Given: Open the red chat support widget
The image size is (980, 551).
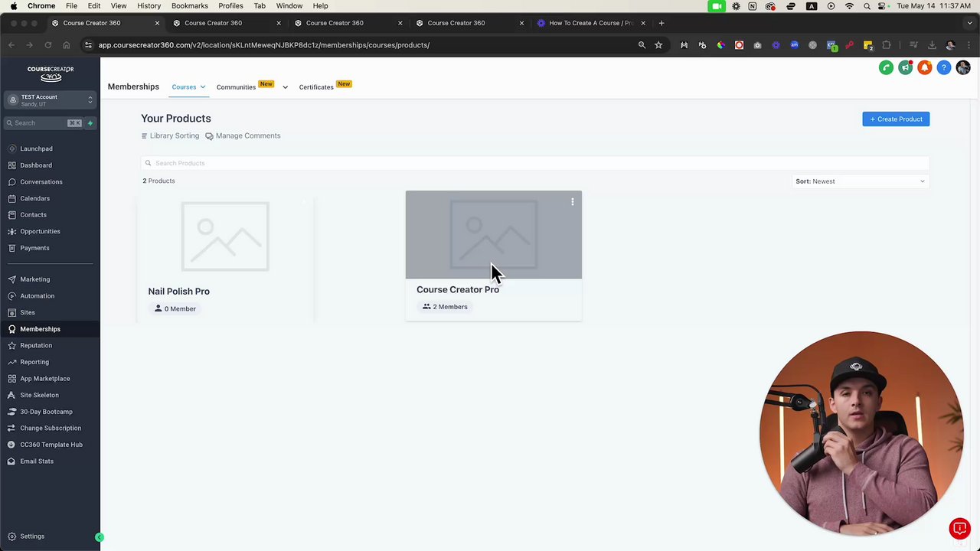Looking at the screenshot, I should point(959,529).
